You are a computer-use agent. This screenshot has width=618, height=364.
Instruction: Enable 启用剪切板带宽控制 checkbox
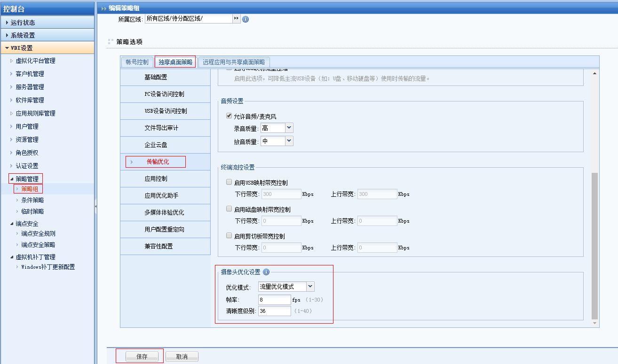pos(229,236)
